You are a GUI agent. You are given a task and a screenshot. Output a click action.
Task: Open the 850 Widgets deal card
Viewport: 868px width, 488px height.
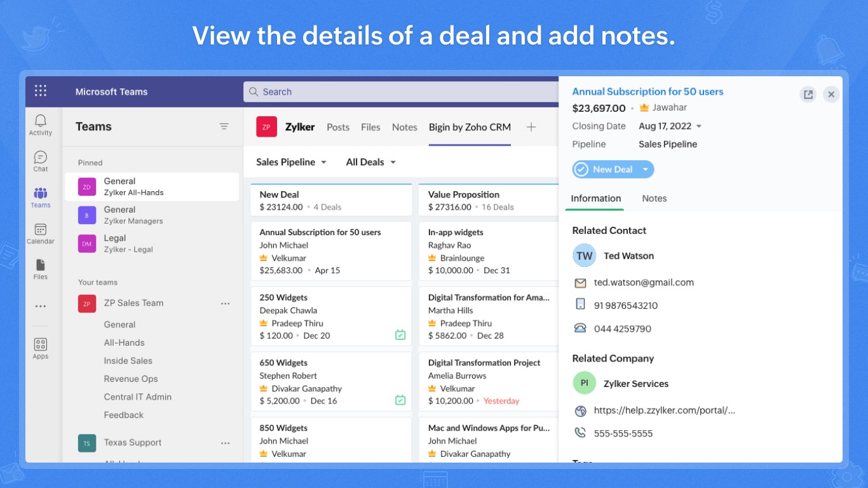coord(331,440)
